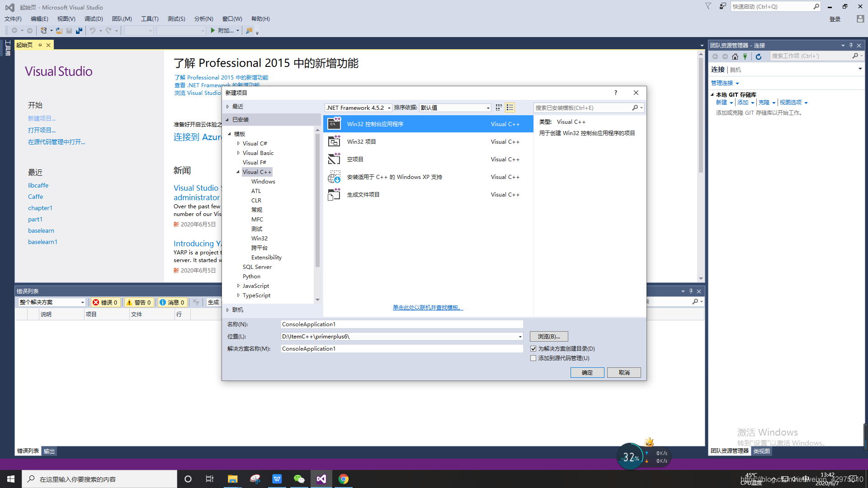Select 安装适用于 C++ 的 Windows XP 支持
This screenshot has height=488, width=868.
coord(428,177)
